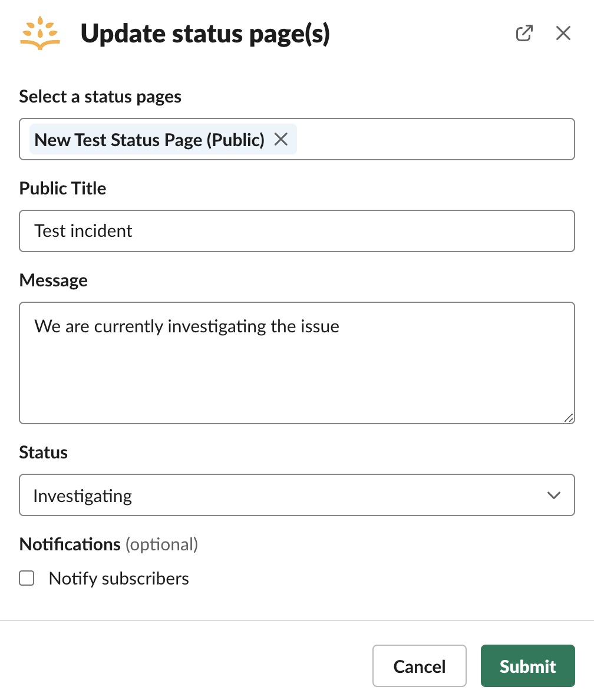Enable the Notify subscribers checkbox

pyautogui.click(x=27, y=578)
